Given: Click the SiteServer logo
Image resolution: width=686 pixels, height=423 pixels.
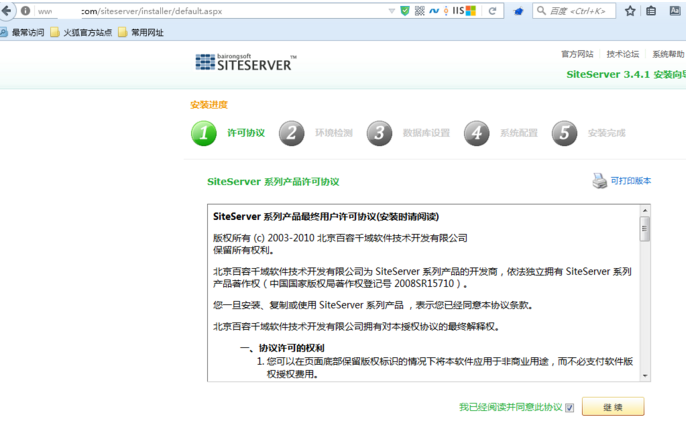Looking at the screenshot, I should (246, 63).
